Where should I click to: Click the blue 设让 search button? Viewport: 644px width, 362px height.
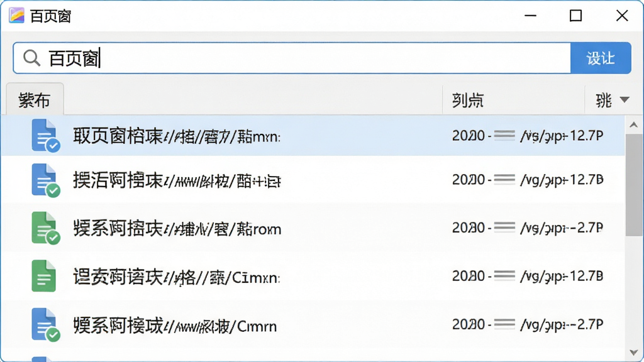pyautogui.click(x=601, y=58)
